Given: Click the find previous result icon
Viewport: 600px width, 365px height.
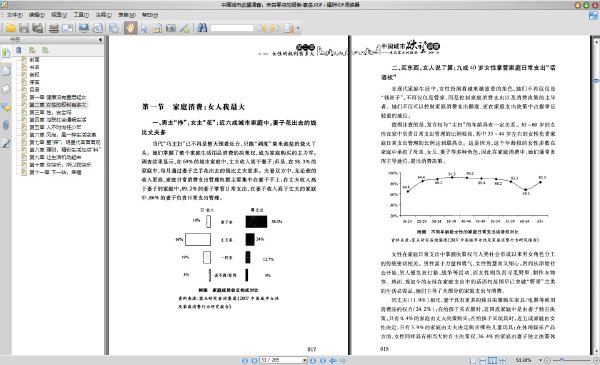Looking at the screenshot, I should pos(261,28).
